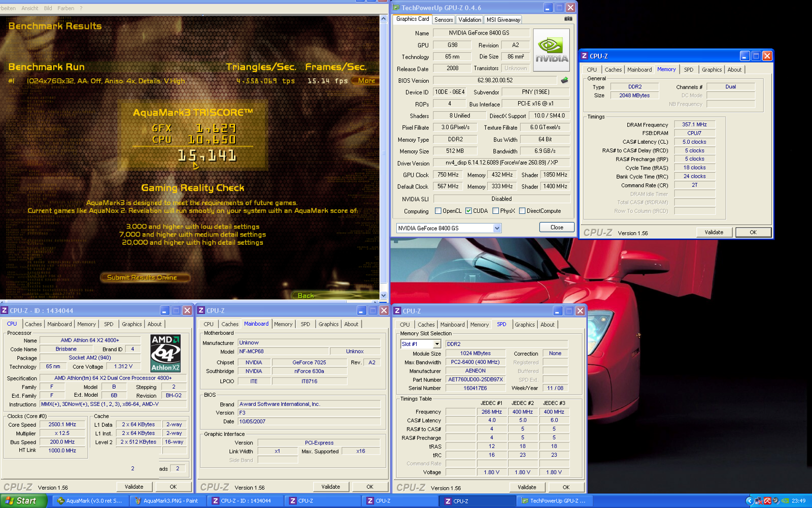Show hidden tray icons arrow
The image size is (812, 508).
pyautogui.click(x=749, y=501)
